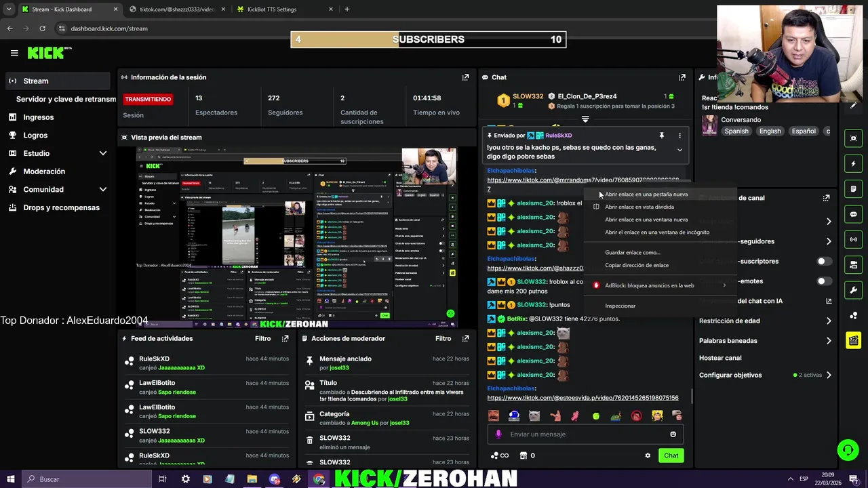Open Drops y recompensas in the sidebar
This screenshot has height=488, width=868.
point(58,207)
